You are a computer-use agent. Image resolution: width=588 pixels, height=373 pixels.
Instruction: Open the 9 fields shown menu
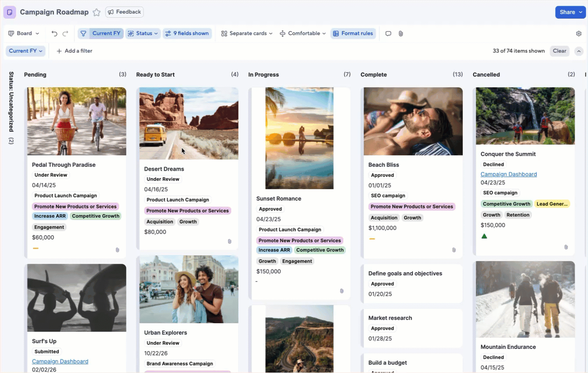tap(187, 33)
